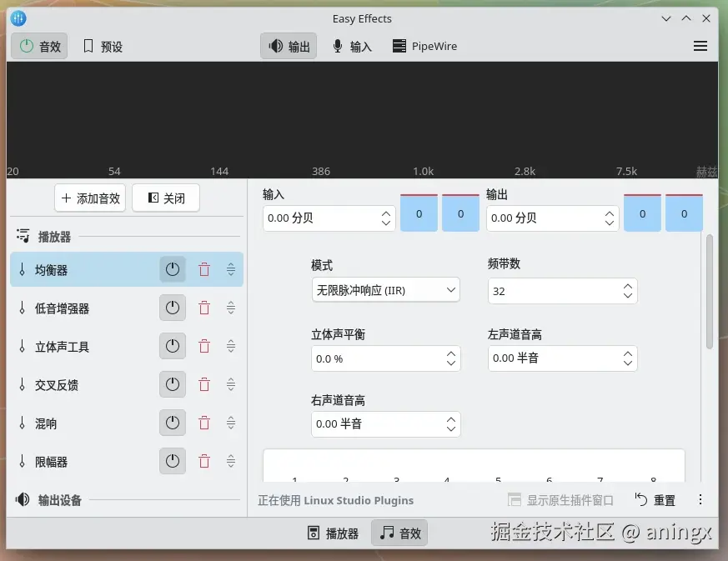The height and width of the screenshot is (561, 728).
Task: Toggle power for 低音增强器 effect
Action: pos(173,308)
